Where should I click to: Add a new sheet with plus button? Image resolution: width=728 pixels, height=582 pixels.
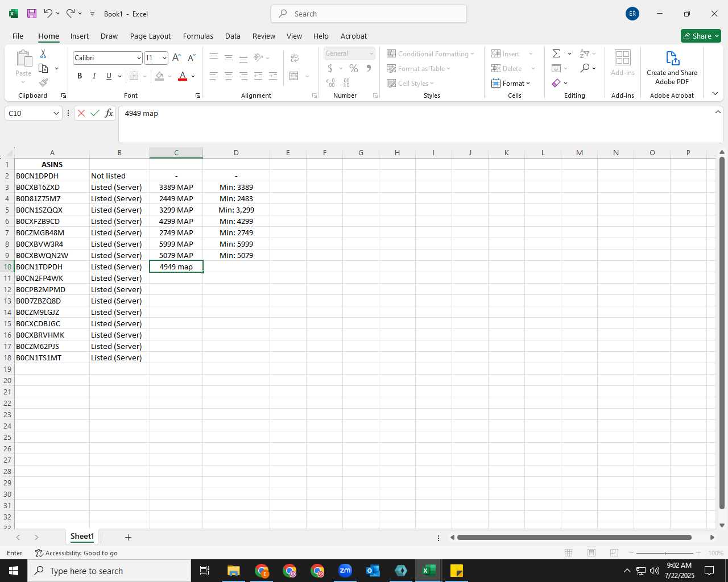(x=128, y=537)
